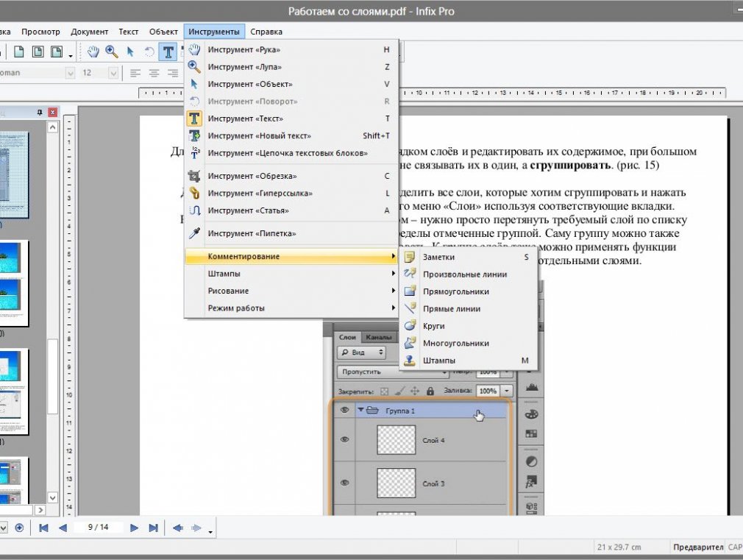Click the align center icon
This screenshot has width=743, height=560.
(154, 73)
